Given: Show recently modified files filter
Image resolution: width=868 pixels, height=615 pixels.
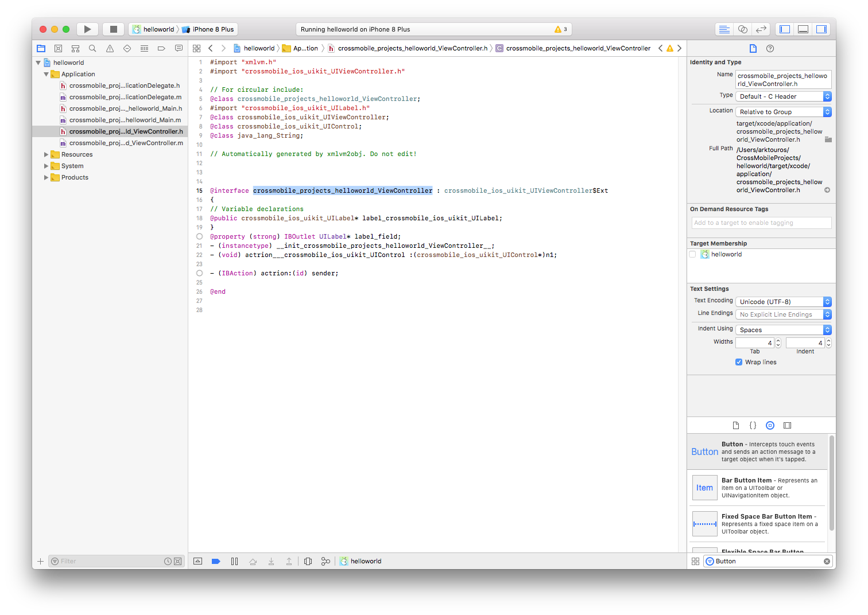Looking at the screenshot, I should [x=168, y=561].
